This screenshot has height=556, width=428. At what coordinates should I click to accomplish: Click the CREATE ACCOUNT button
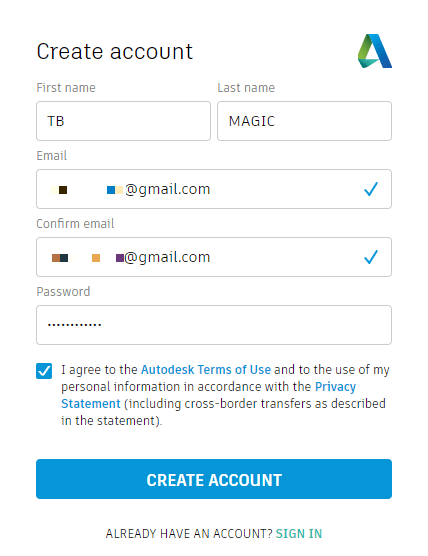coord(214,479)
